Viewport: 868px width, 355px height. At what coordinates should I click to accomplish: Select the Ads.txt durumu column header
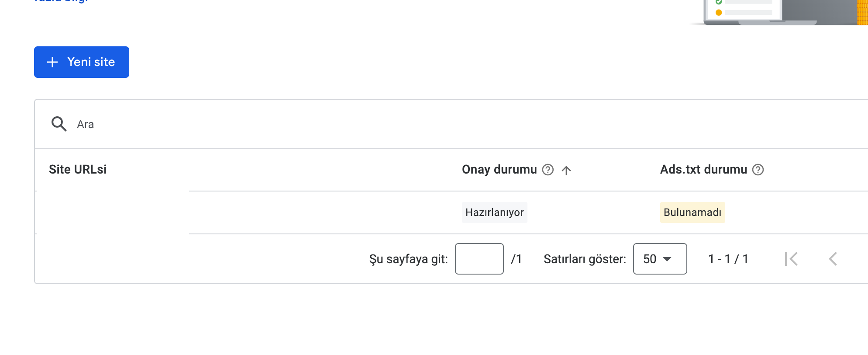click(x=704, y=170)
